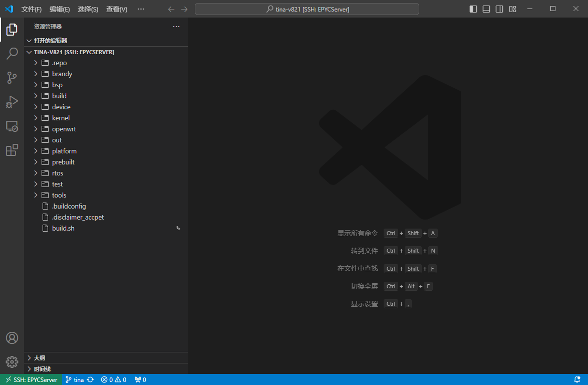Toggle the primary side bar layout button
Viewport: 588px width, 385px height.
coord(473,9)
